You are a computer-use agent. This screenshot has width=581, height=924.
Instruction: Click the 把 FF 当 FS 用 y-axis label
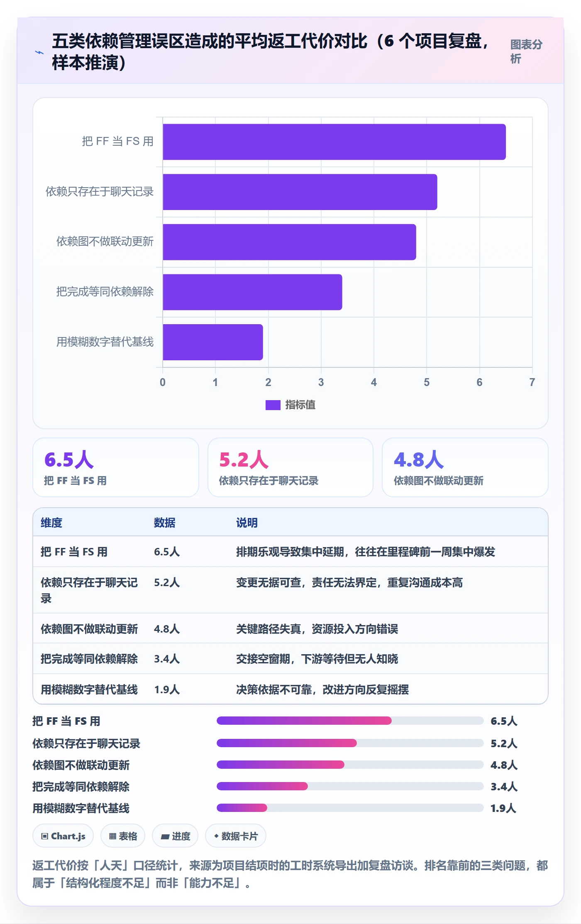point(118,142)
